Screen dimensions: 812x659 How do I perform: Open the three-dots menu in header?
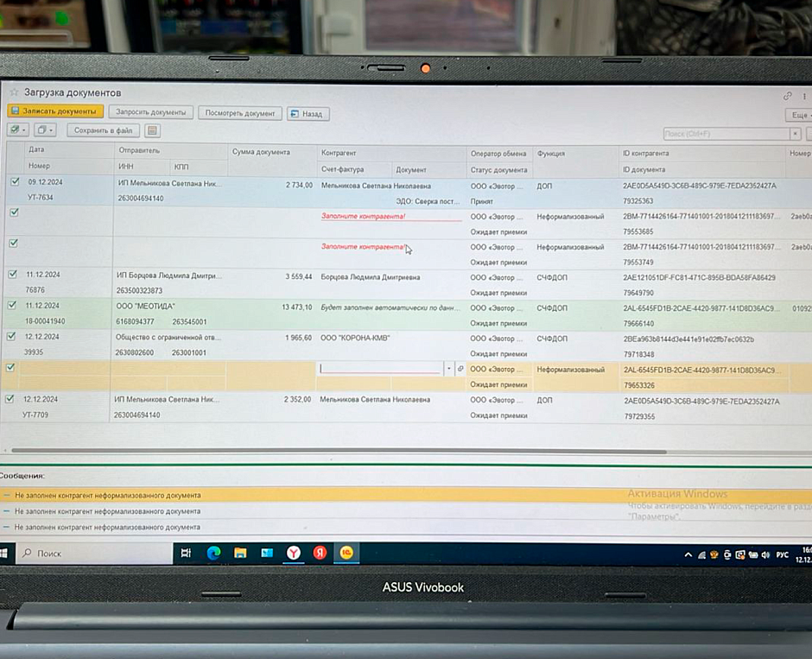(x=804, y=96)
